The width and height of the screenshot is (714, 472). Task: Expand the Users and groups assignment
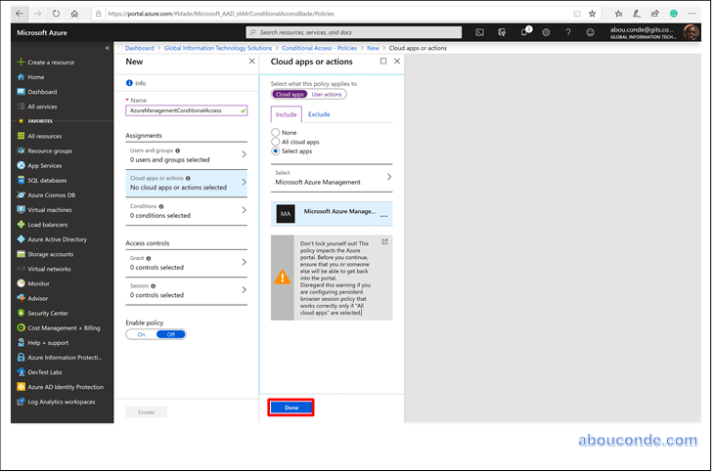pyautogui.click(x=185, y=154)
